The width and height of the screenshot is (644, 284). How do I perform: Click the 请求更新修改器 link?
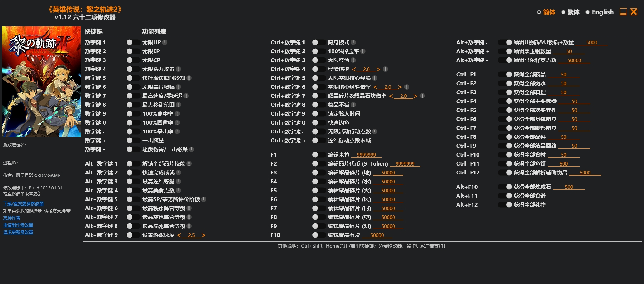coord(18,232)
